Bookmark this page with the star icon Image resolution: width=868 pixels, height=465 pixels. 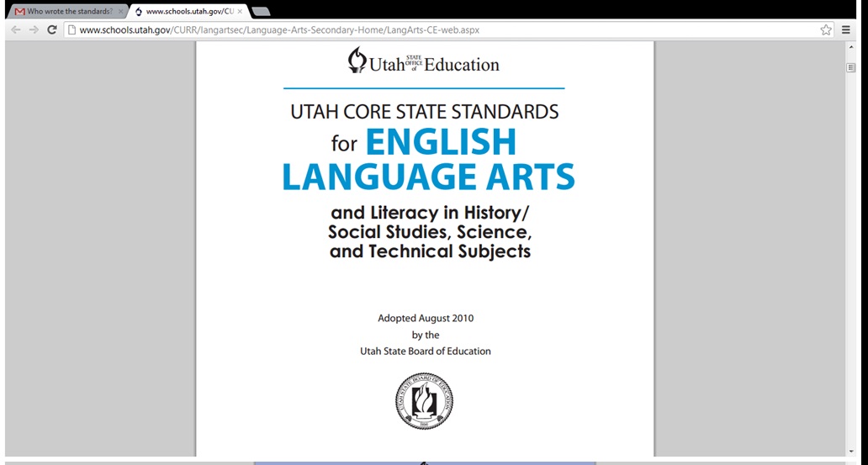tap(826, 30)
